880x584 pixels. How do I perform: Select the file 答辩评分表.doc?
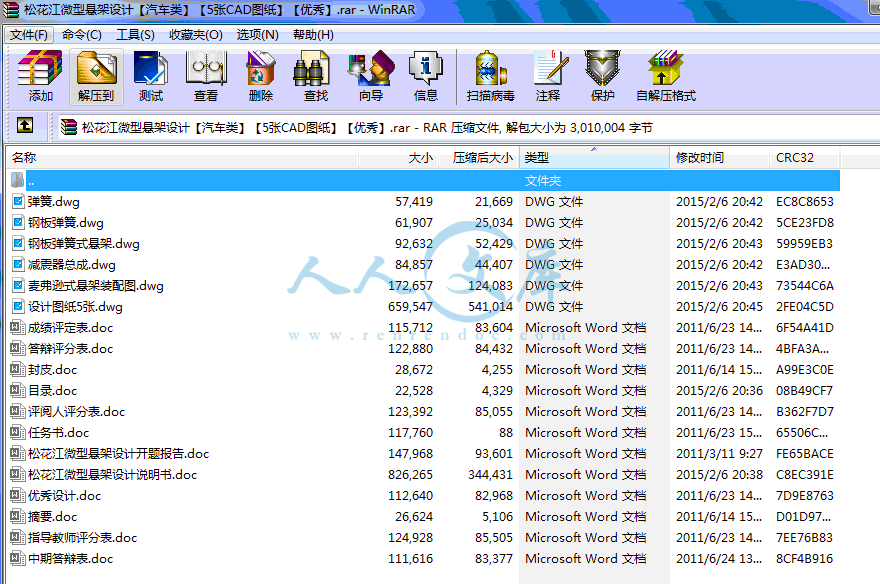(x=71, y=348)
